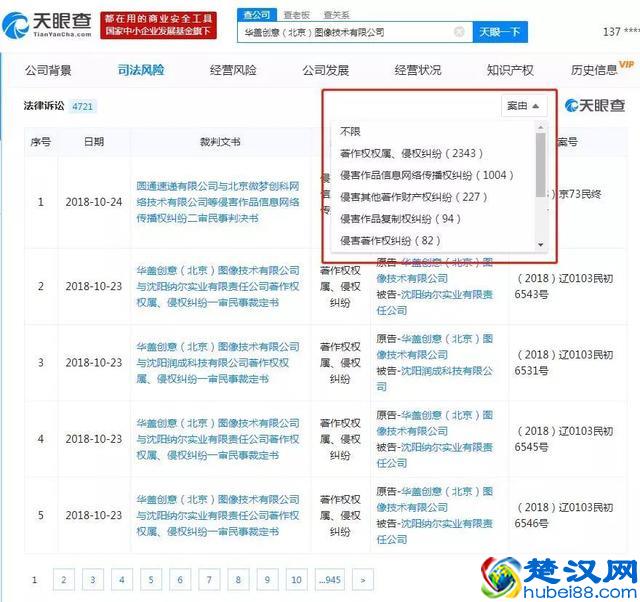Click the dropdown list scroll-up arrow

click(x=540, y=127)
